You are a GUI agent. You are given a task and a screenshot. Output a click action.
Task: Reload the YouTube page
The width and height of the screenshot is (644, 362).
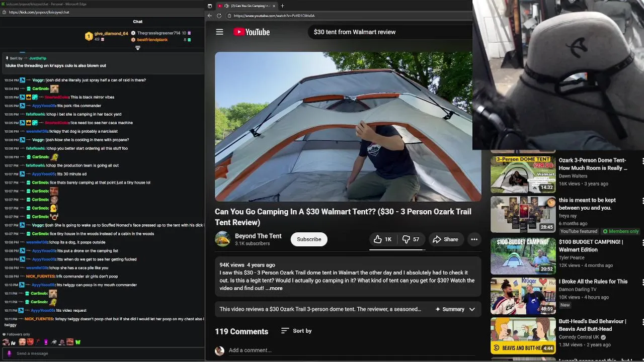coord(219,16)
